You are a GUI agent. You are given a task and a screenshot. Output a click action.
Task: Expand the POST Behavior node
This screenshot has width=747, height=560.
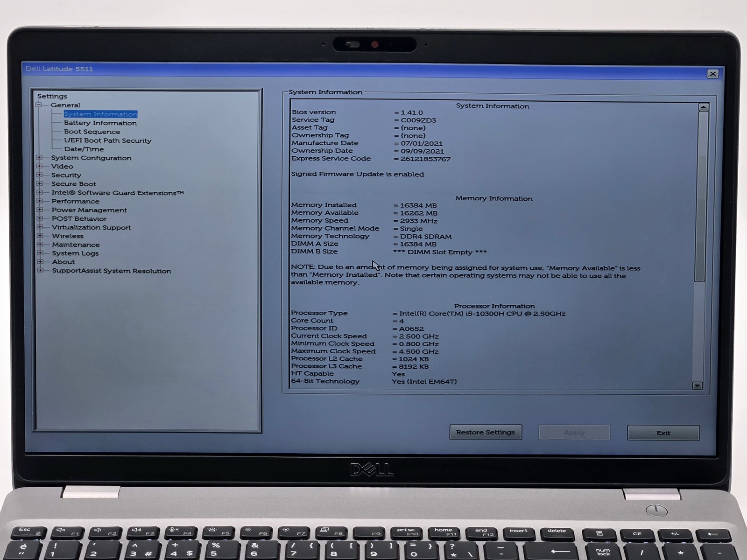tap(40, 218)
